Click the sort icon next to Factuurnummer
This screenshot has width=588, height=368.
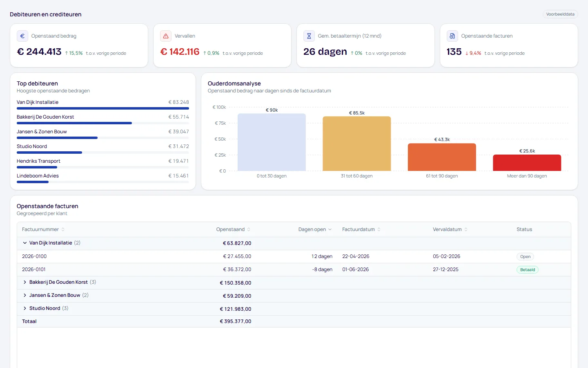click(63, 229)
